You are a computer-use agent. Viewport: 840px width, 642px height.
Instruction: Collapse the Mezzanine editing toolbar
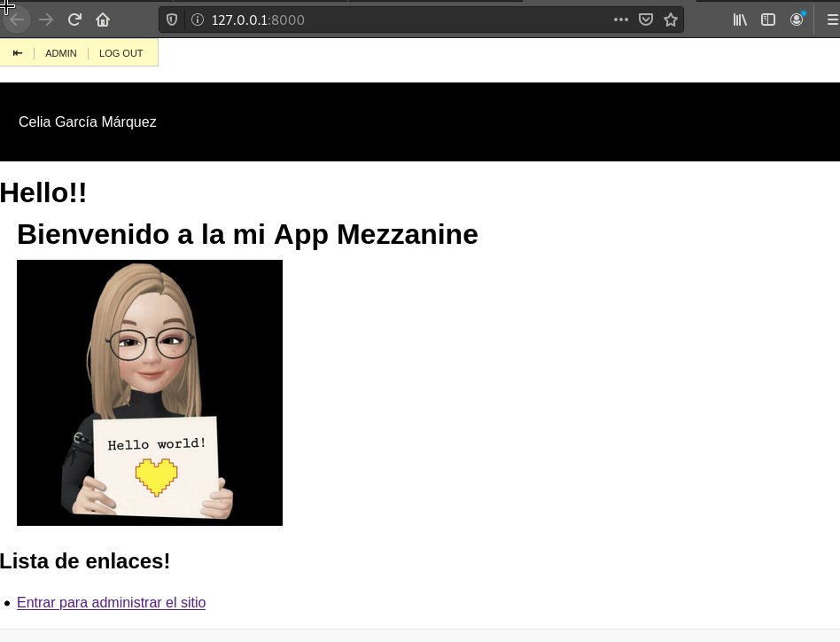[x=17, y=53]
